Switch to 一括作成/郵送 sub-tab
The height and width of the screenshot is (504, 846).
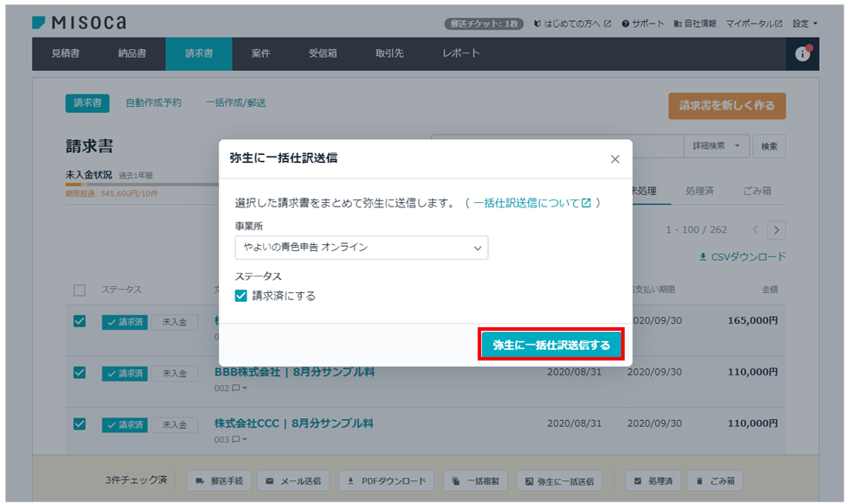click(236, 103)
